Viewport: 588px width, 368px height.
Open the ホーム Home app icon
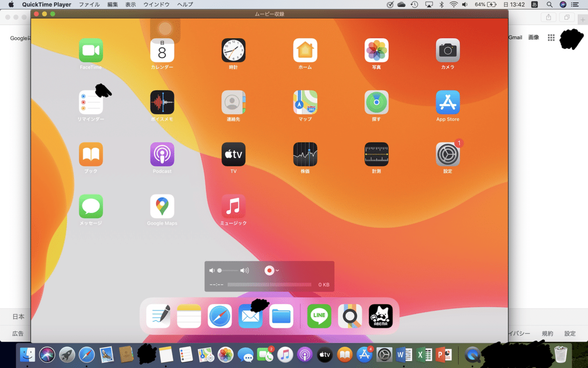[x=305, y=50]
